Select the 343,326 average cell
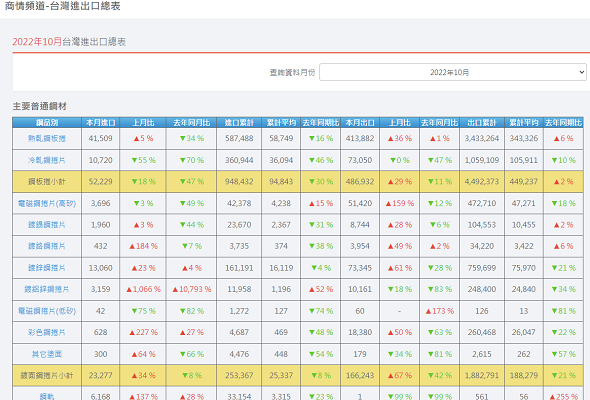Viewport: 590px width, 400px height. click(x=523, y=138)
